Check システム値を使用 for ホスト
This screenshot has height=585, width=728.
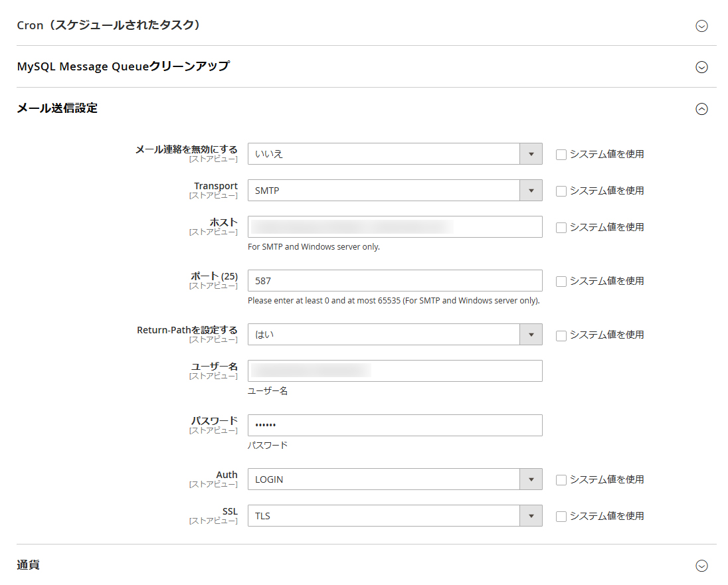561,228
